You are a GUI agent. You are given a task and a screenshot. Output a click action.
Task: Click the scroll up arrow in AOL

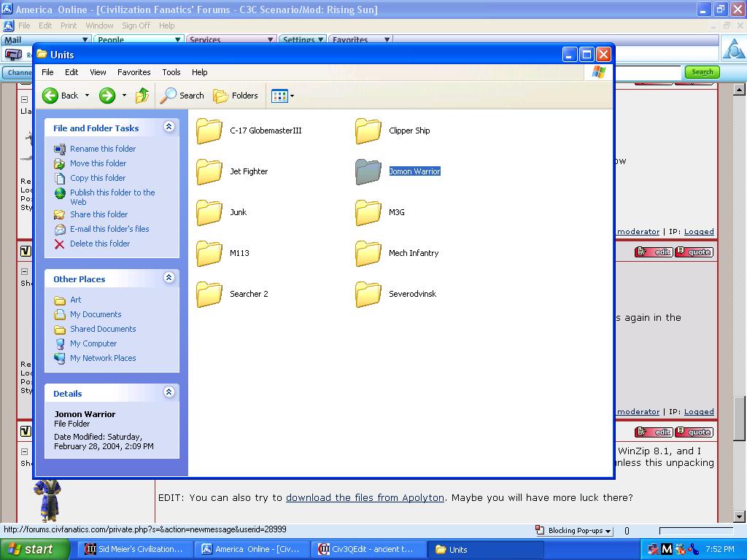pyautogui.click(x=739, y=90)
